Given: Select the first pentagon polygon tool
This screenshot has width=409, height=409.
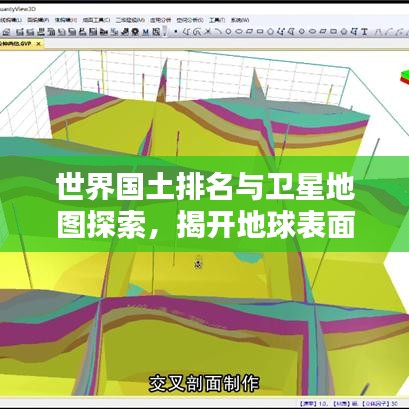Looking at the screenshot, I should (x=270, y=32).
